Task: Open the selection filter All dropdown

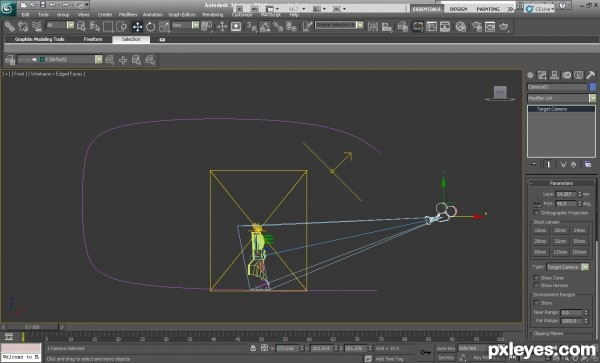Action: tap(60, 25)
